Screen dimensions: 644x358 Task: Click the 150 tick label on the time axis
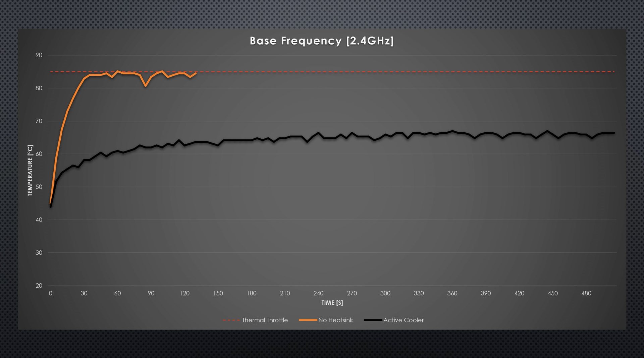pyautogui.click(x=218, y=293)
